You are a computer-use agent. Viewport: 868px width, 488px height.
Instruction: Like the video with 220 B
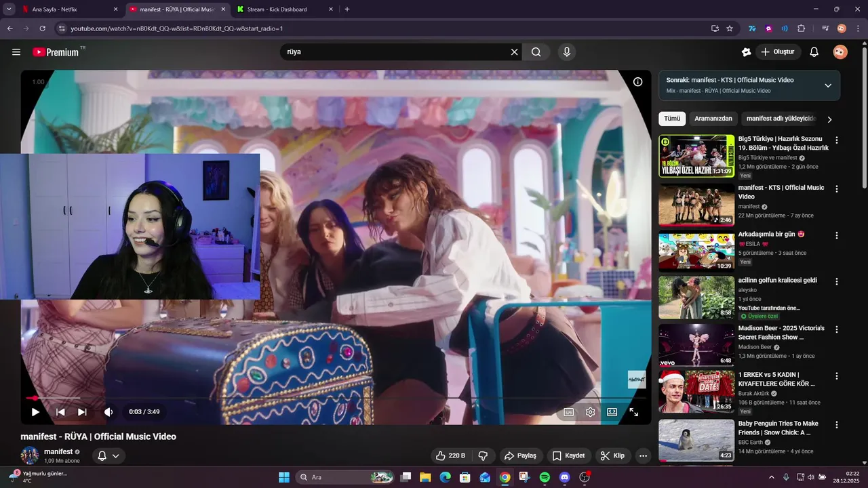pyautogui.click(x=450, y=455)
